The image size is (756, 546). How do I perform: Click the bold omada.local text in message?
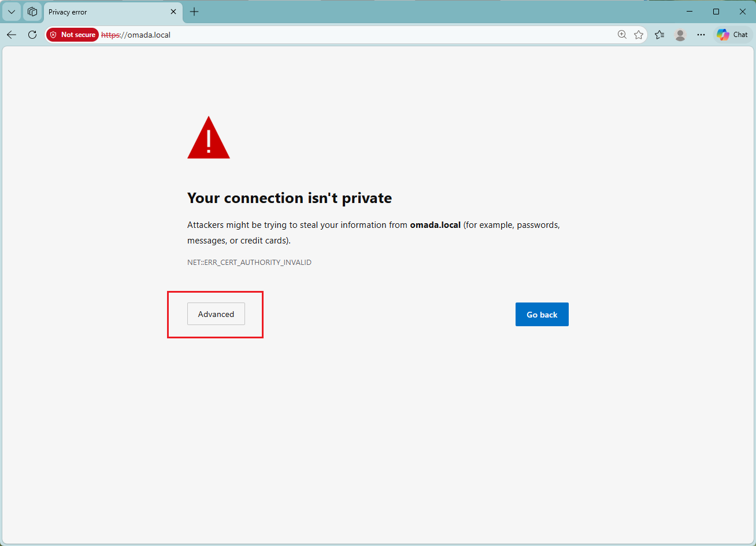pyautogui.click(x=435, y=225)
